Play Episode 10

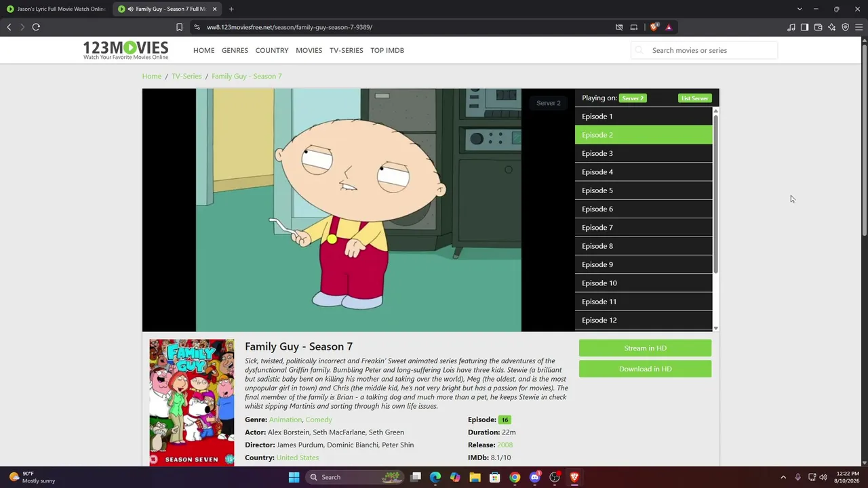pyautogui.click(x=644, y=283)
